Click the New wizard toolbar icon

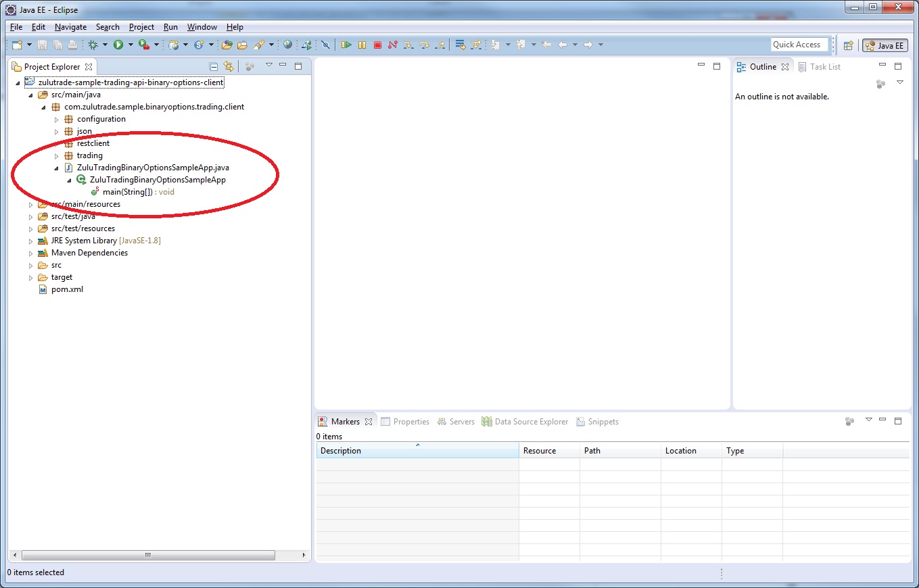pos(17,45)
